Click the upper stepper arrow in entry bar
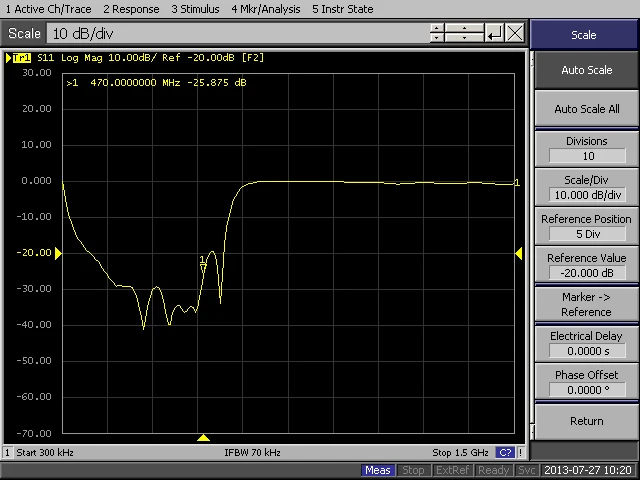This screenshot has width=640, height=480. click(437, 28)
